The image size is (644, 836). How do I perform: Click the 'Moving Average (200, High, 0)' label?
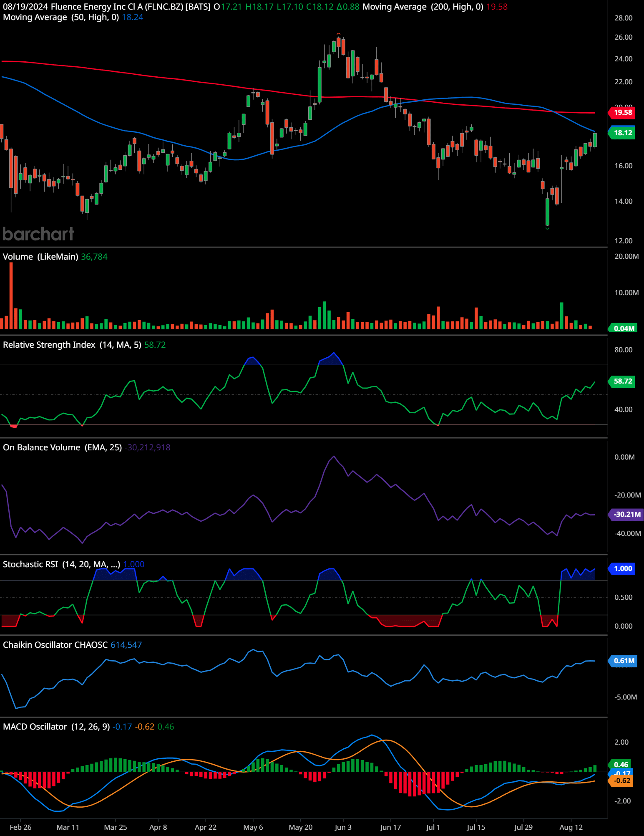pyautogui.click(x=423, y=7)
